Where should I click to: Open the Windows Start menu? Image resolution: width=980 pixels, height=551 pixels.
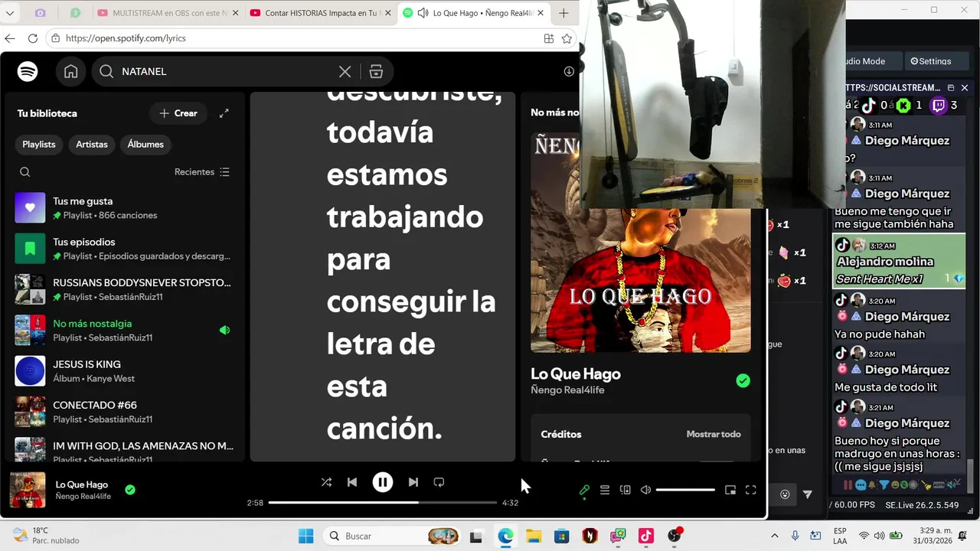[305, 536]
